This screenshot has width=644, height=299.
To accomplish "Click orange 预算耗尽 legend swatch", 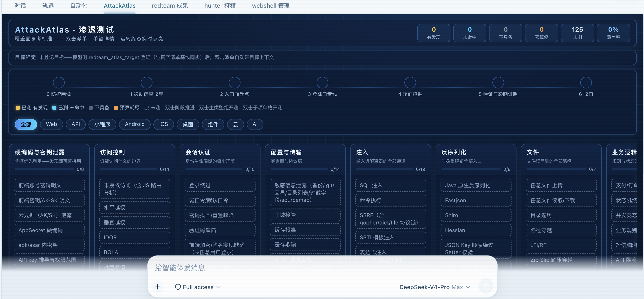I will pyautogui.click(x=116, y=108).
